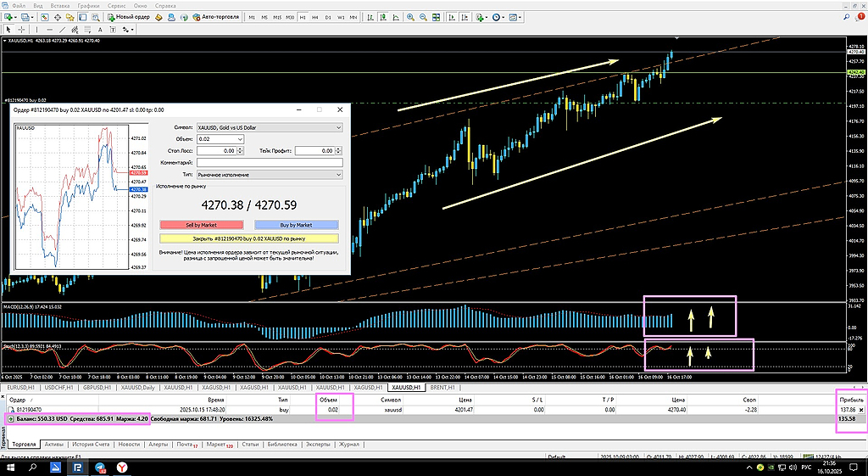Switch to the История Счета tab

pos(90,445)
